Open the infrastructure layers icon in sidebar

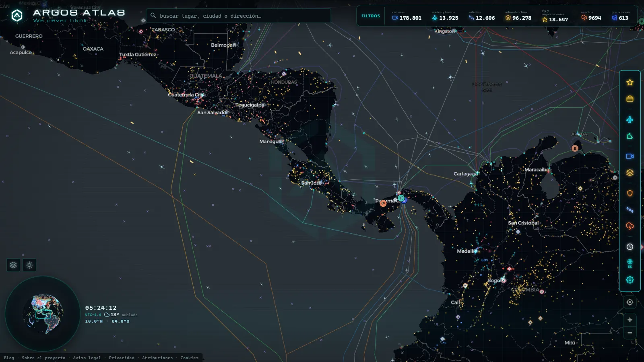pos(630,173)
